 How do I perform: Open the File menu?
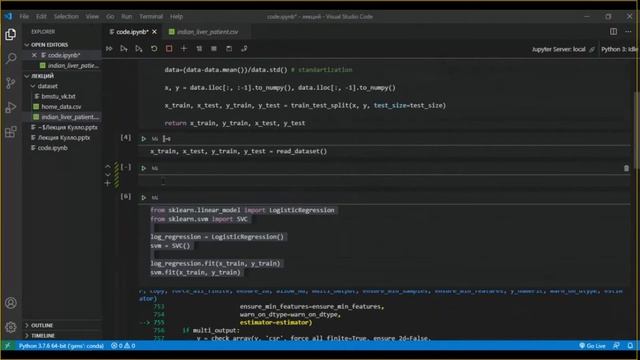point(24,16)
